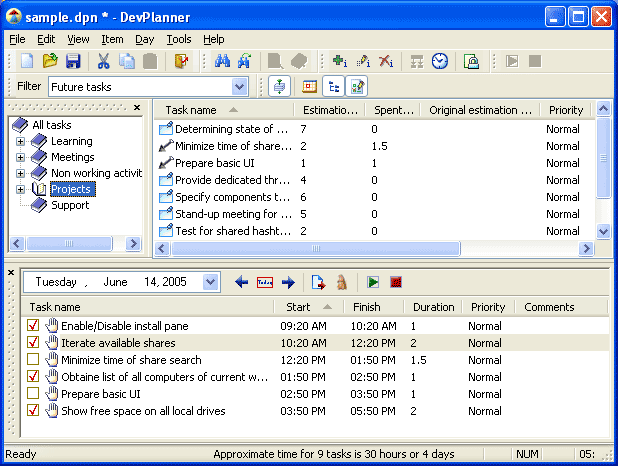Open the Item menu

pyautogui.click(x=112, y=39)
